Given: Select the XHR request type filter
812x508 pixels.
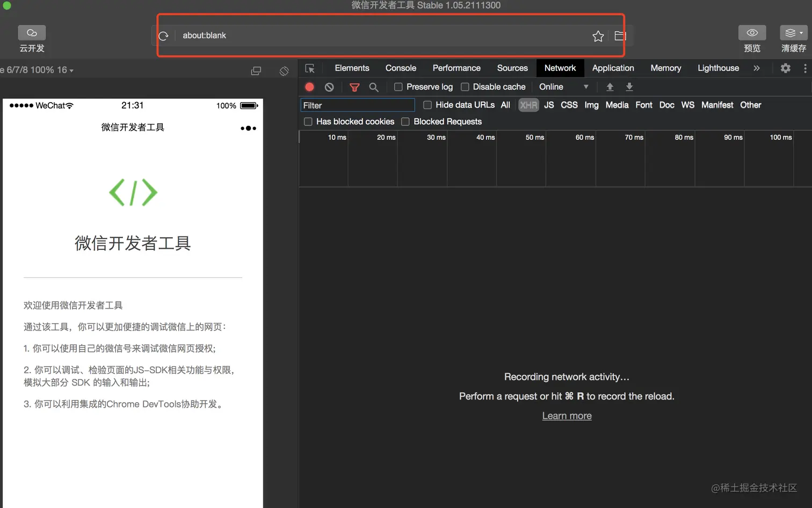Looking at the screenshot, I should (x=528, y=105).
